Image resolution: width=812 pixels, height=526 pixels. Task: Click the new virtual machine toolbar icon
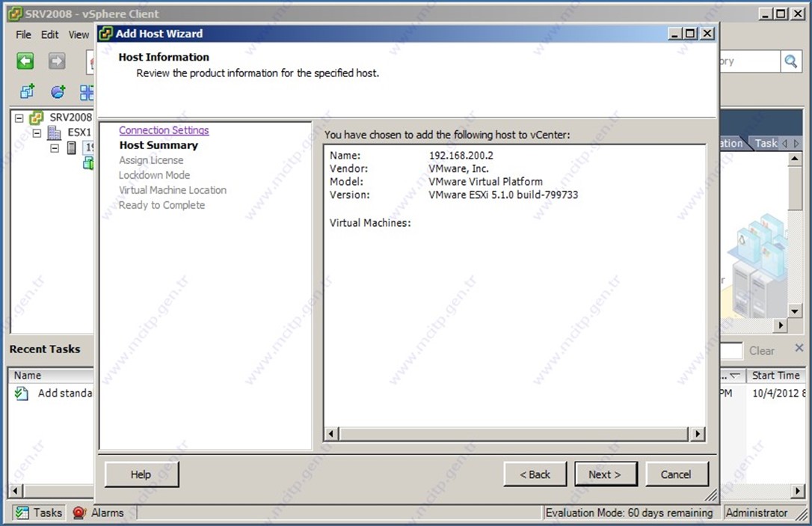click(x=28, y=92)
